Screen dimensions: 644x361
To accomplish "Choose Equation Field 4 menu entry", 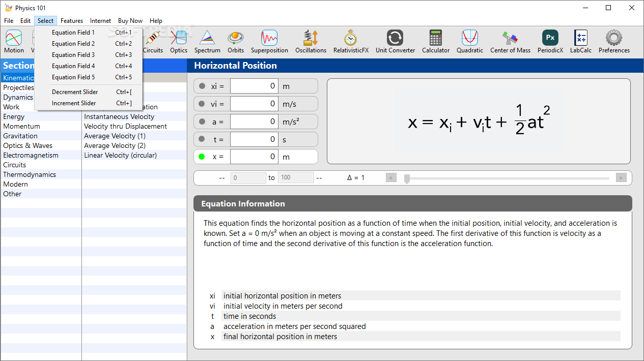I will (89, 66).
